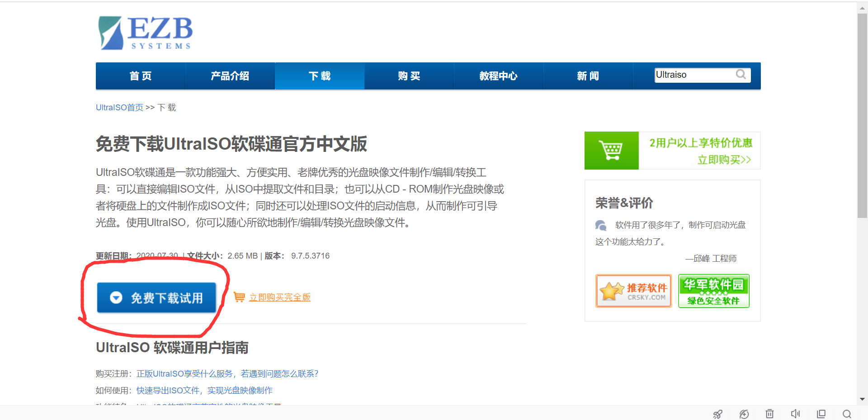
Task: Click the speaker mute icon in status bar
Action: tap(796, 414)
